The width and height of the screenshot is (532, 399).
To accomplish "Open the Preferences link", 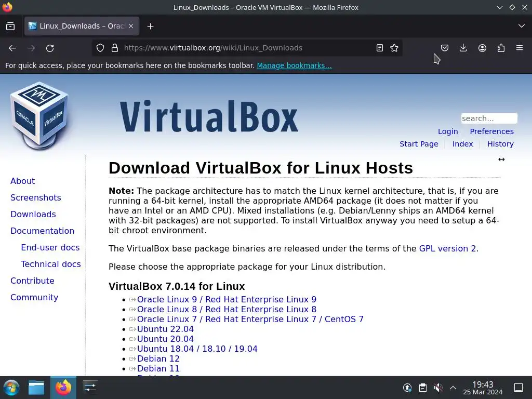I will 491,131.
